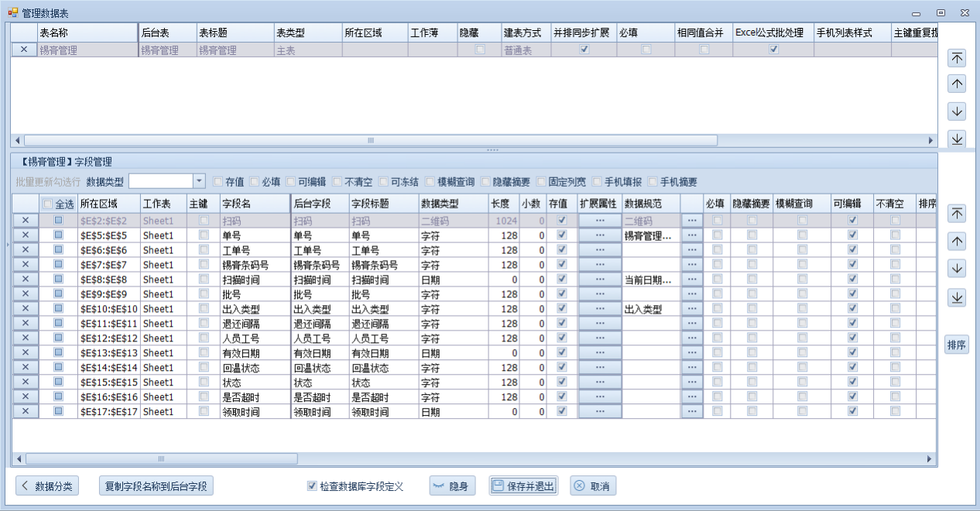Delete the 单号 field row with X
Image resolution: width=980 pixels, height=511 pixels.
coord(25,235)
